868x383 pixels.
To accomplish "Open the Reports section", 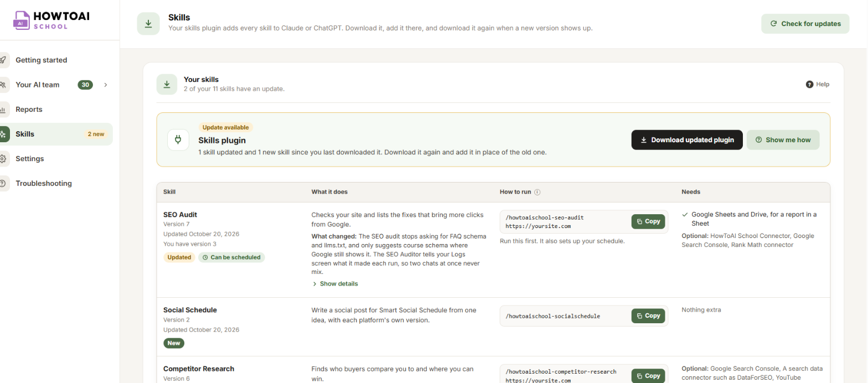I will coord(29,109).
